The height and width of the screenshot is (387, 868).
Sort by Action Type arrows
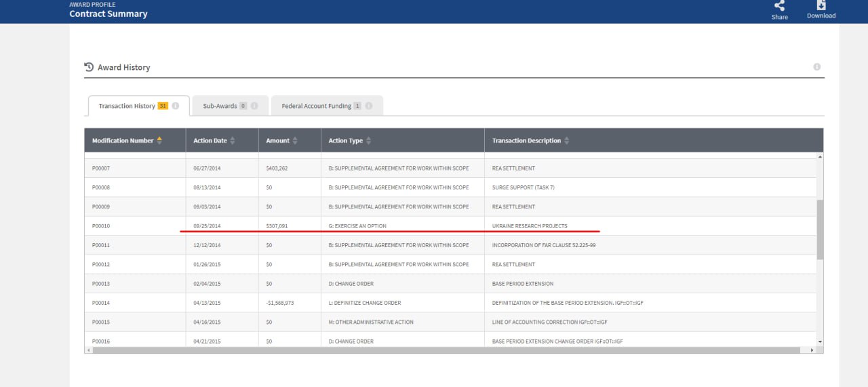click(368, 141)
